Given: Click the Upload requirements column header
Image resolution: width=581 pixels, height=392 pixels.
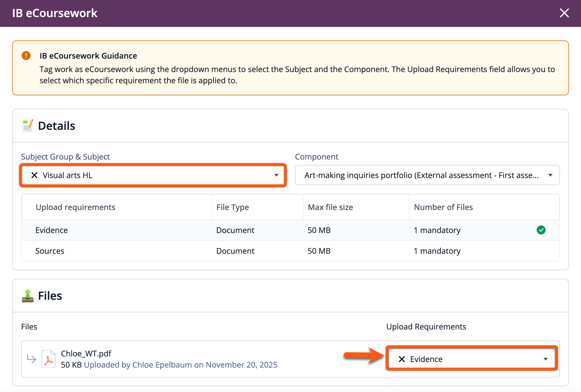Looking at the screenshot, I should pyautogui.click(x=76, y=207).
